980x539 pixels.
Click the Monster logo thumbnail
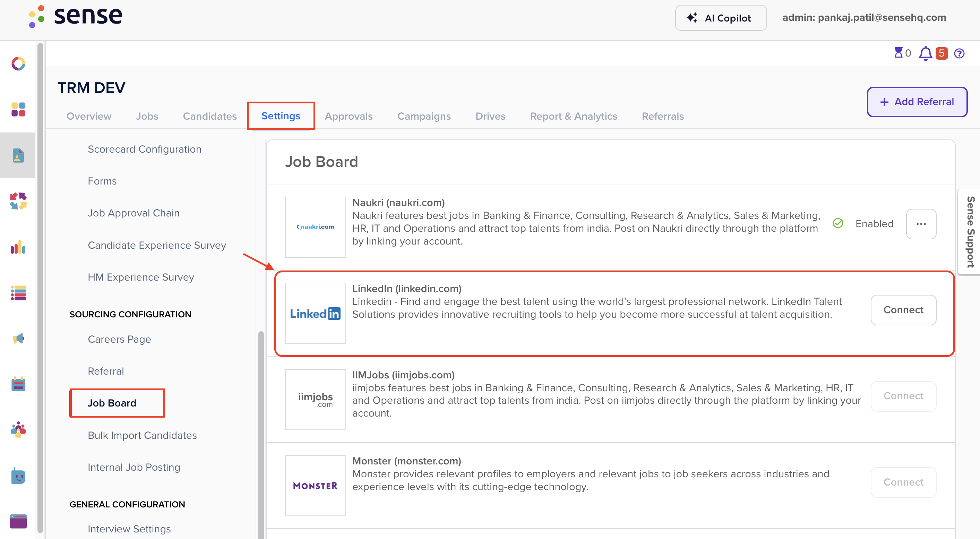coord(315,485)
